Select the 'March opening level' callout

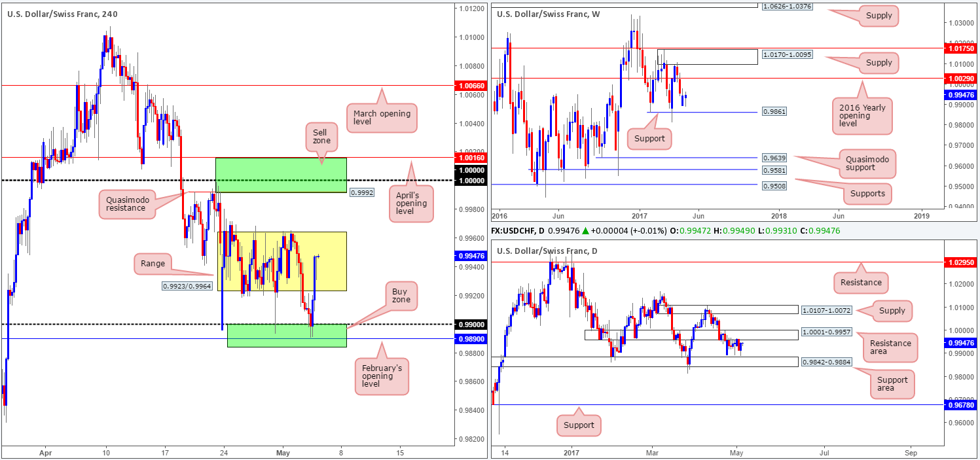click(x=382, y=119)
